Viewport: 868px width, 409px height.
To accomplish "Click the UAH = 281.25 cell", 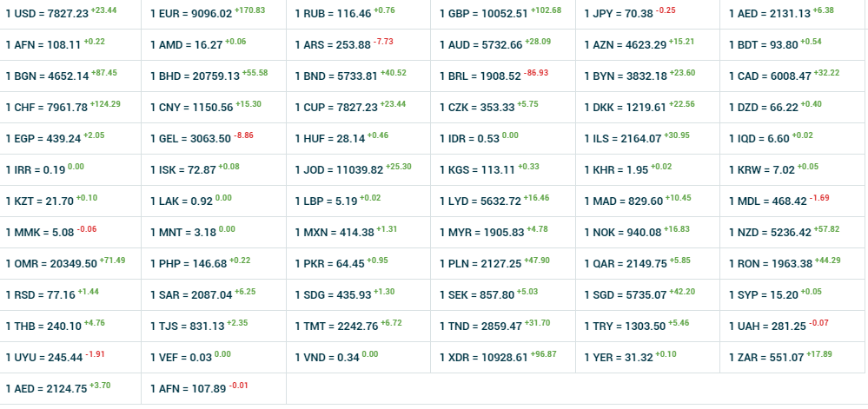I will (x=766, y=327).
